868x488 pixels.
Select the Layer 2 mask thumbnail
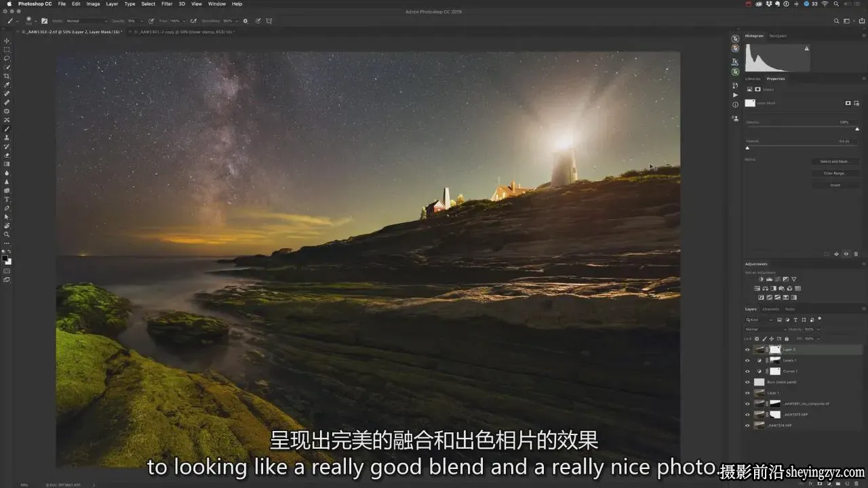tap(776, 350)
